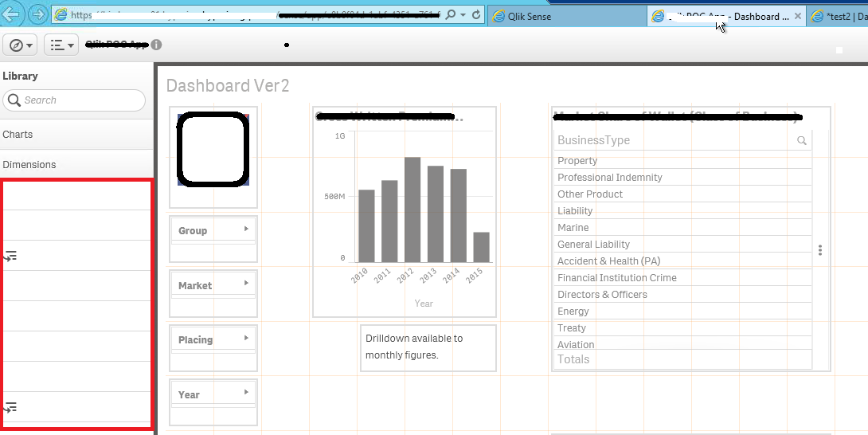
Task: Open the list global menu button
Action: (x=61, y=45)
